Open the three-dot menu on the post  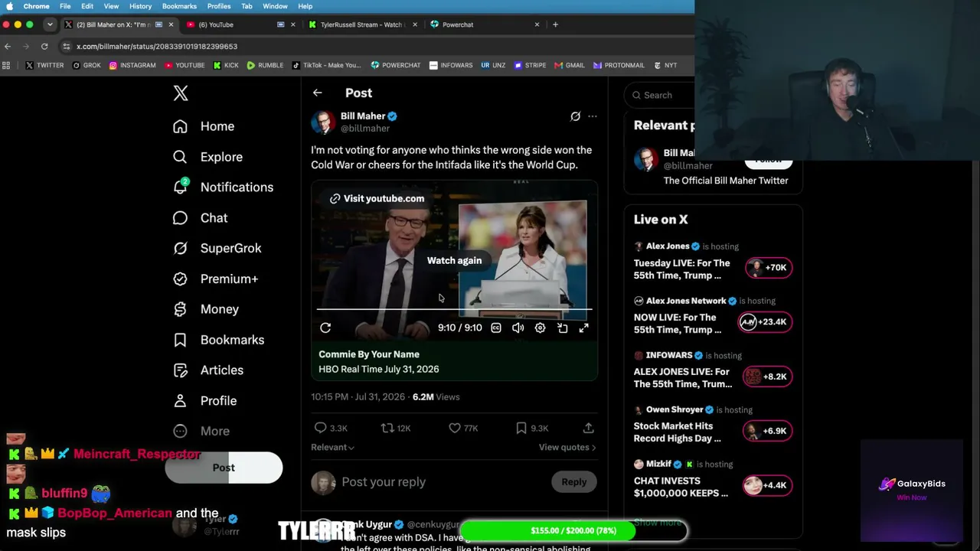tap(592, 116)
